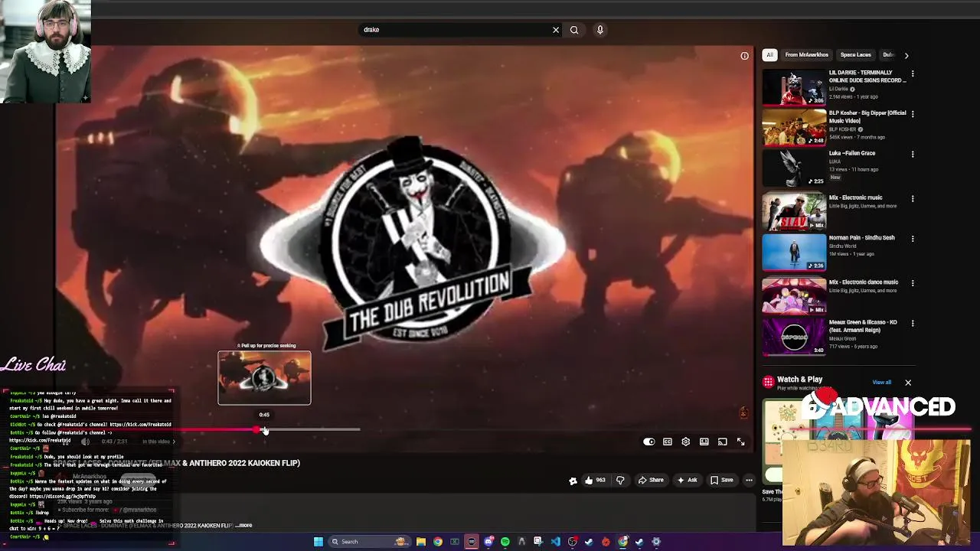Show more filter chips with right arrow
Image resolution: width=980 pixels, height=551 pixels.
tap(906, 55)
